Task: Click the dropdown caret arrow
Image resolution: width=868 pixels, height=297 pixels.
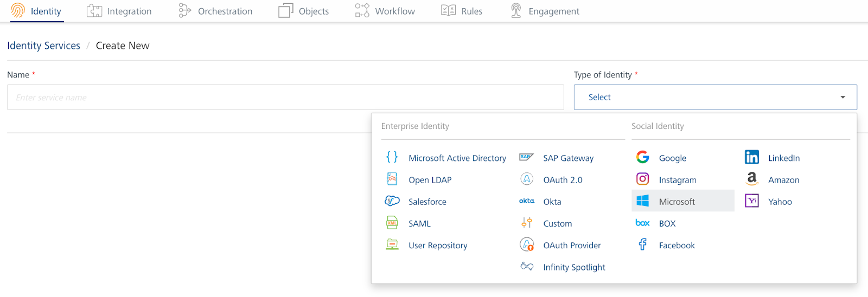Action: coord(843,97)
